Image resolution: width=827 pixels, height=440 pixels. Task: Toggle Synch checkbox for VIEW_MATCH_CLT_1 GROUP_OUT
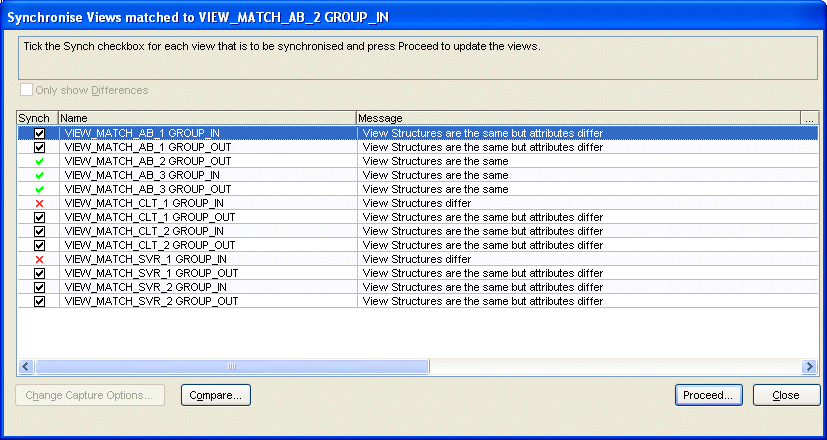(39, 217)
